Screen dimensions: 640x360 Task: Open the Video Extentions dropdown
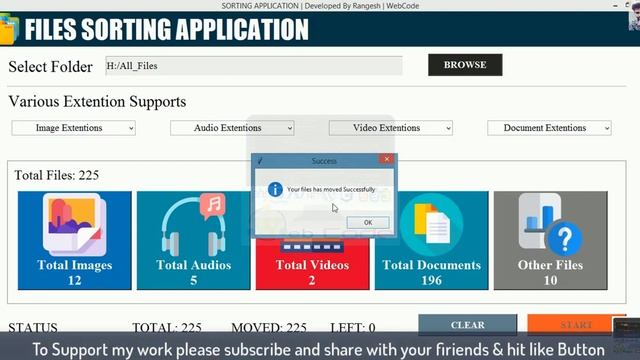tap(391, 128)
